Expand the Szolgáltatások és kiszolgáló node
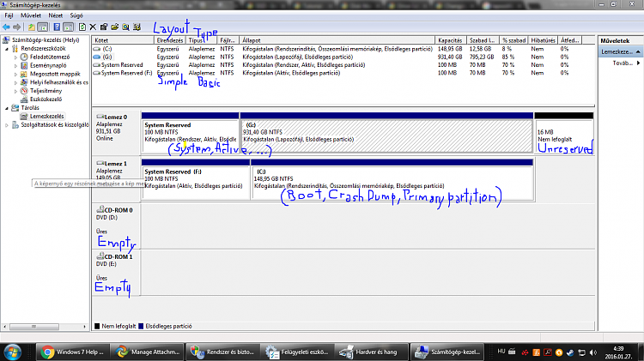The width and height of the screenshot is (644, 361). pos(7,125)
